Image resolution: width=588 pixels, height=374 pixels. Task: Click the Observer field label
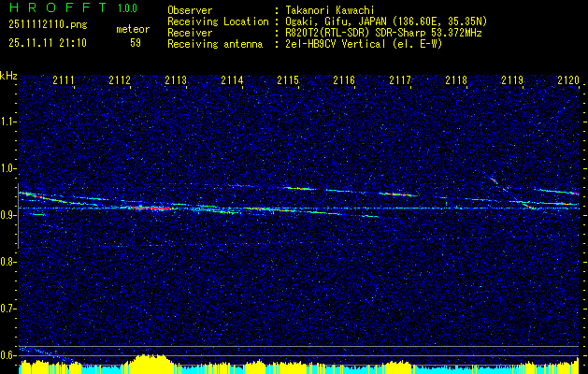pyautogui.click(x=190, y=10)
